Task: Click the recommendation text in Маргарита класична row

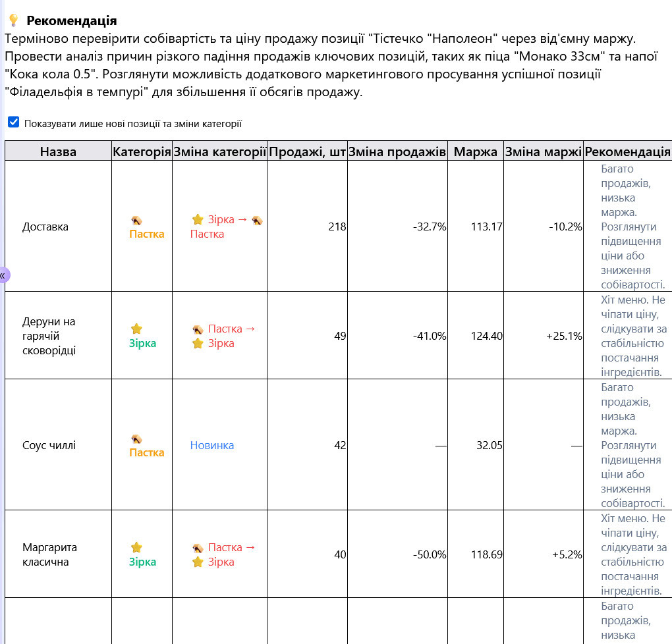Action: coord(634,554)
